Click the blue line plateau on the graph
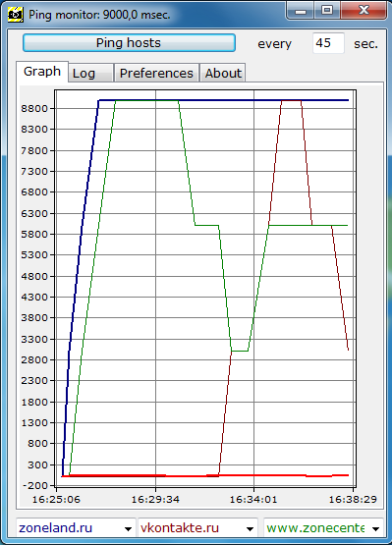The width and height of the screenshot is (392, 546). click(x=223, y=100)
